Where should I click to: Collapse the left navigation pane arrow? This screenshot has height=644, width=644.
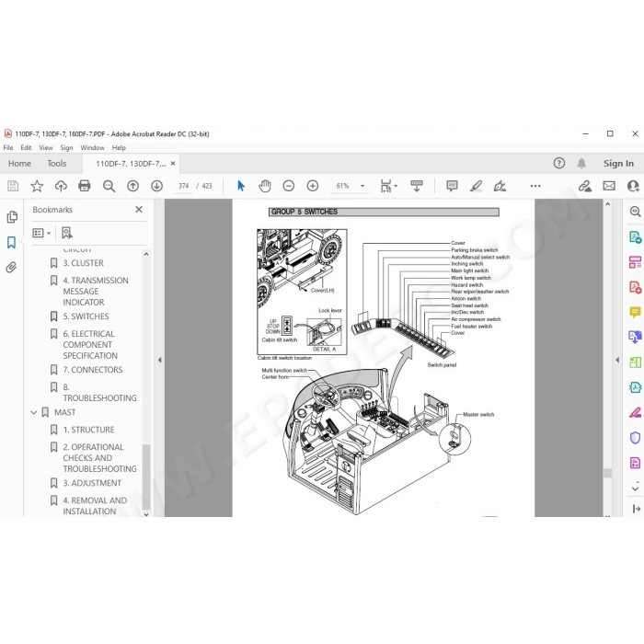pyautogui.click(x=159, y=361)
